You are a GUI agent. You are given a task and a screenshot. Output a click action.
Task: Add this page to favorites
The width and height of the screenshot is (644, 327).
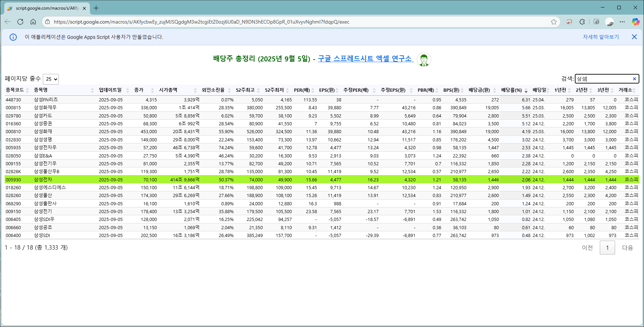pos(553,22)
